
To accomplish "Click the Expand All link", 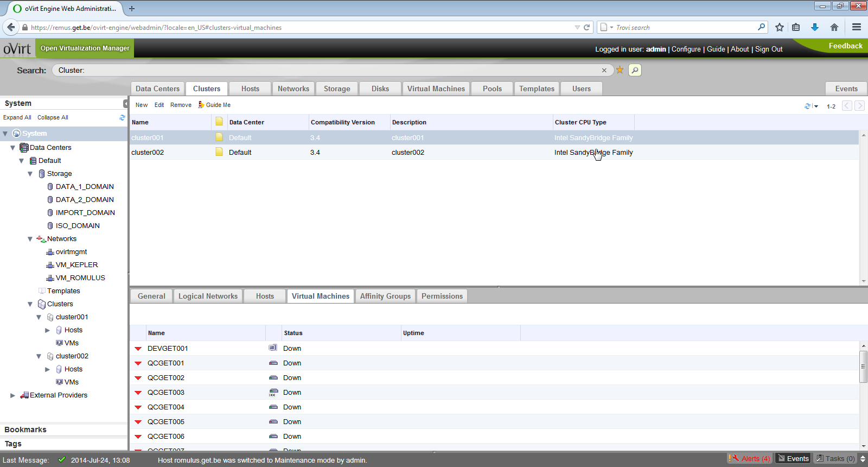I will click(x=17, y=117).
